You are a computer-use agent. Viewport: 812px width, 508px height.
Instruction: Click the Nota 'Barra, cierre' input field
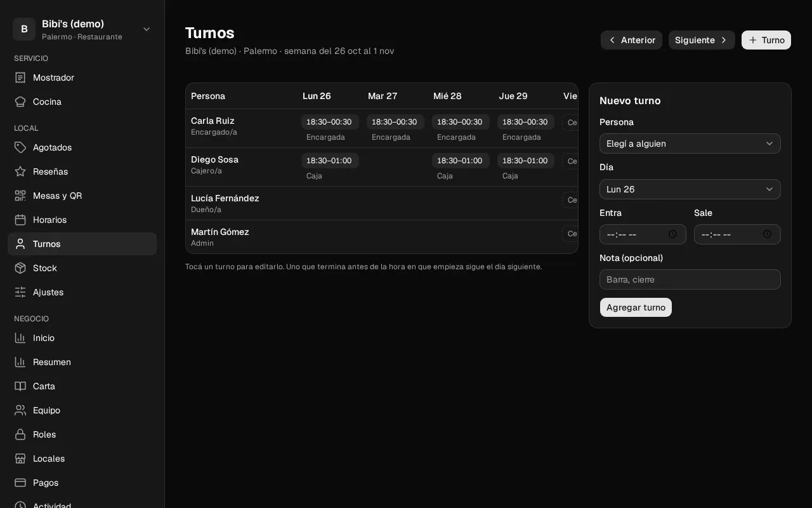tap(690, 279)
